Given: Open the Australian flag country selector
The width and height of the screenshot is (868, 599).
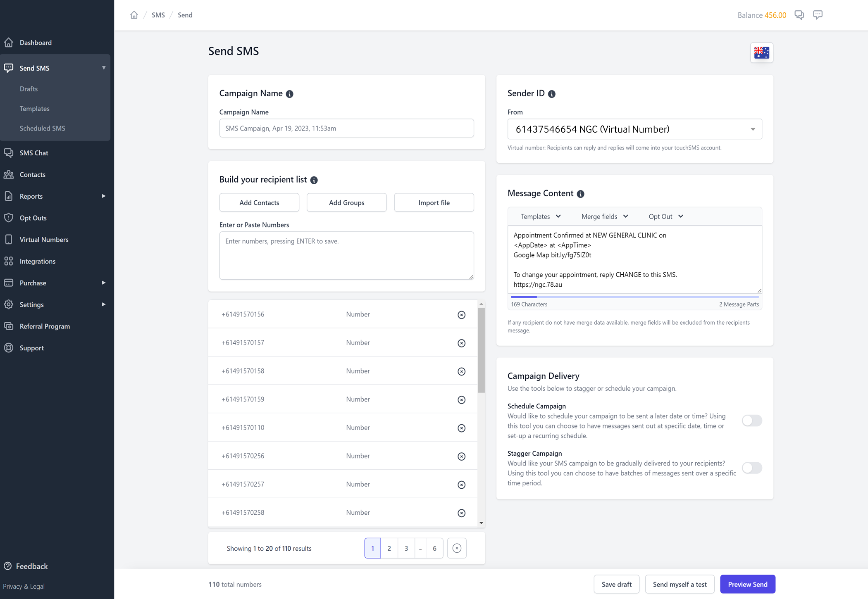Looking at the screenshot, I should [x=761, y=52].
